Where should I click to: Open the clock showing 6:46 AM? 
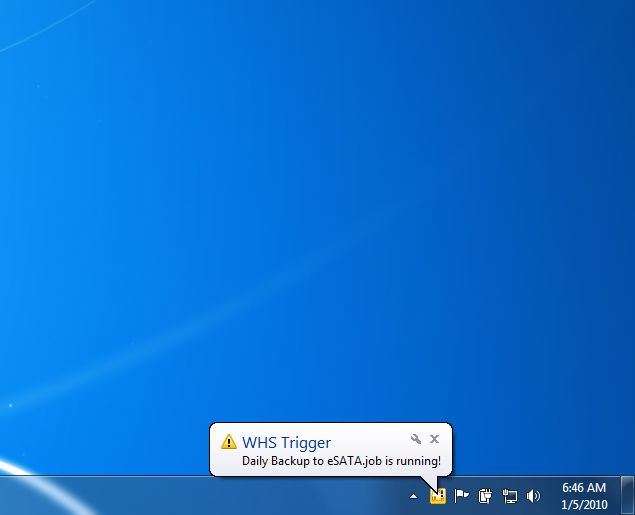pos(584,488)
